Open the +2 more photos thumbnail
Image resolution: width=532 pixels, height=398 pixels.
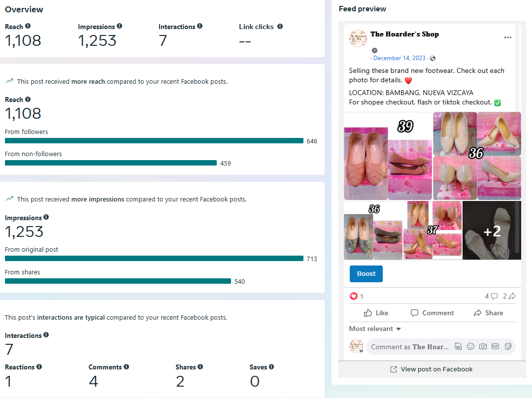pyautogui.click(x=492, y=231)
